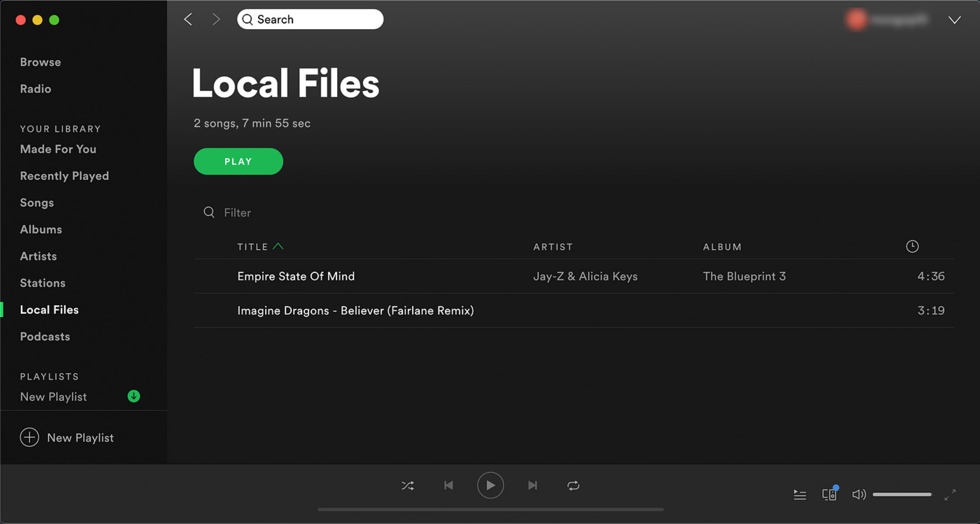The height and width of the screenshot is (524, 980).
Task: Click the green PLAY button
Action: (x=238, y=161)
